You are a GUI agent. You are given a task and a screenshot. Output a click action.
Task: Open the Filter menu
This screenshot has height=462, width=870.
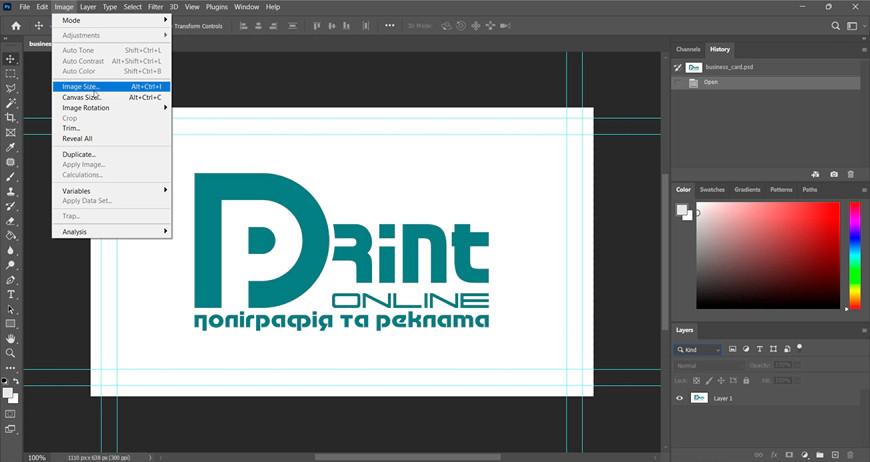pos(155,7)
